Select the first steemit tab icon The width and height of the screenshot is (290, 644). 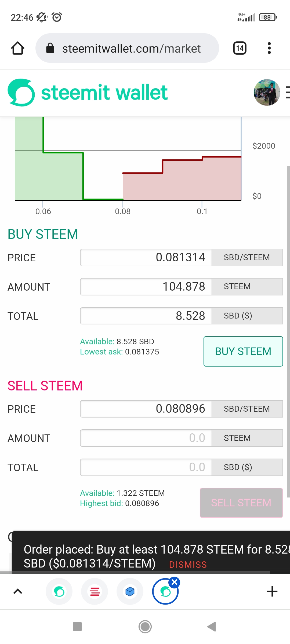point(59,591)
